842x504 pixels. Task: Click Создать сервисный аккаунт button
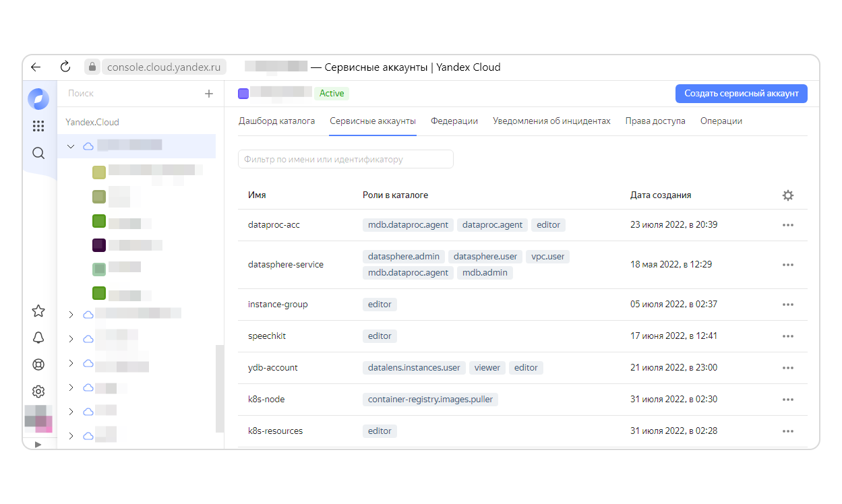tap(742, 94)
